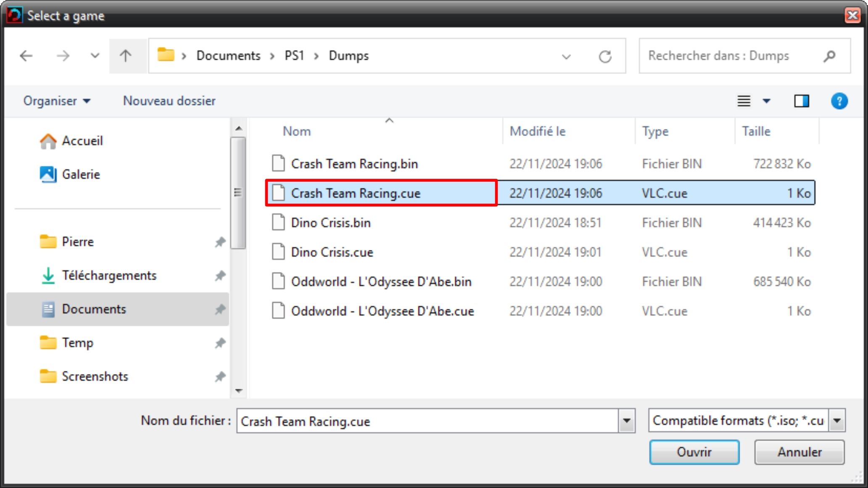Click the file icon of Oddworld - L'Odyssee D'Abe.cue

[x=278, y=310]
